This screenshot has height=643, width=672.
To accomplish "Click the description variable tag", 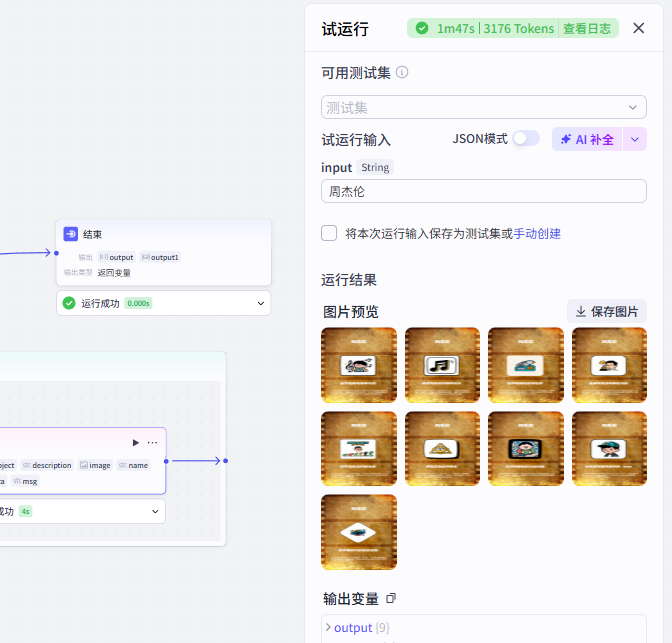I will [47, 466].
